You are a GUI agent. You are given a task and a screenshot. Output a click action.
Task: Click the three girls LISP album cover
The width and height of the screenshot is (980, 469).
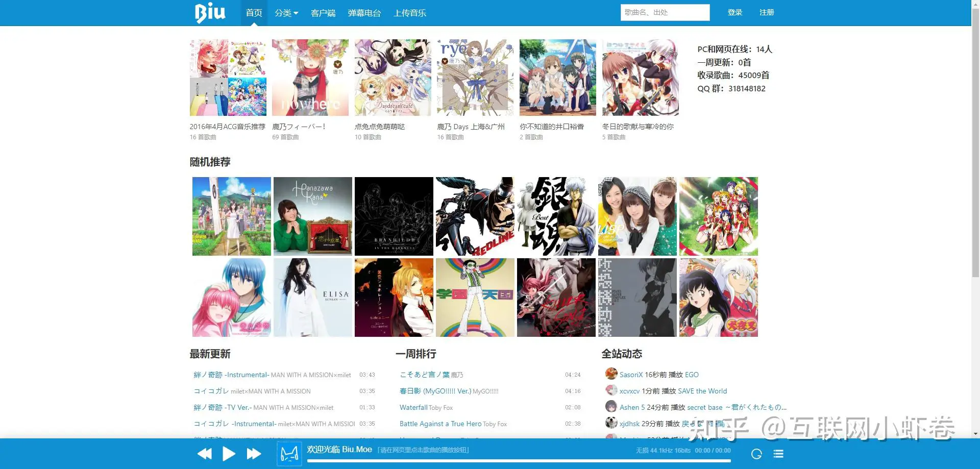[x=638, y=216]
